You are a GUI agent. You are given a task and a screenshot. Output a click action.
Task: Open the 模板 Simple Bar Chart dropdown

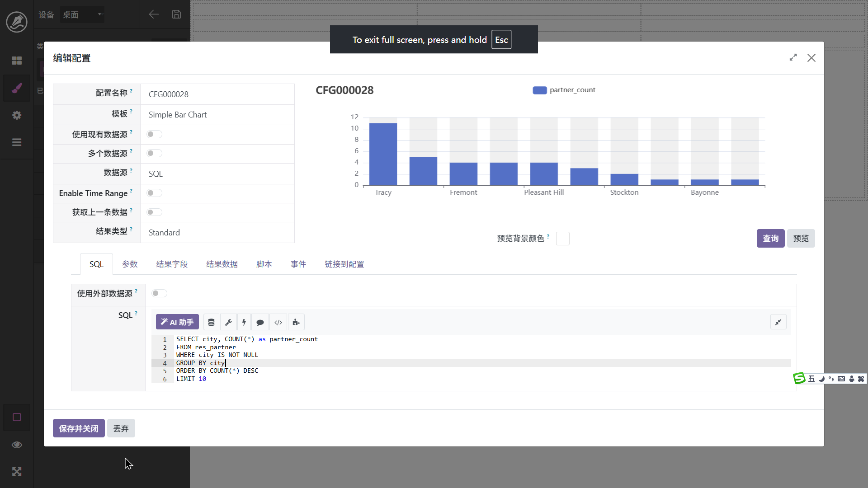(x=217, y=115)
